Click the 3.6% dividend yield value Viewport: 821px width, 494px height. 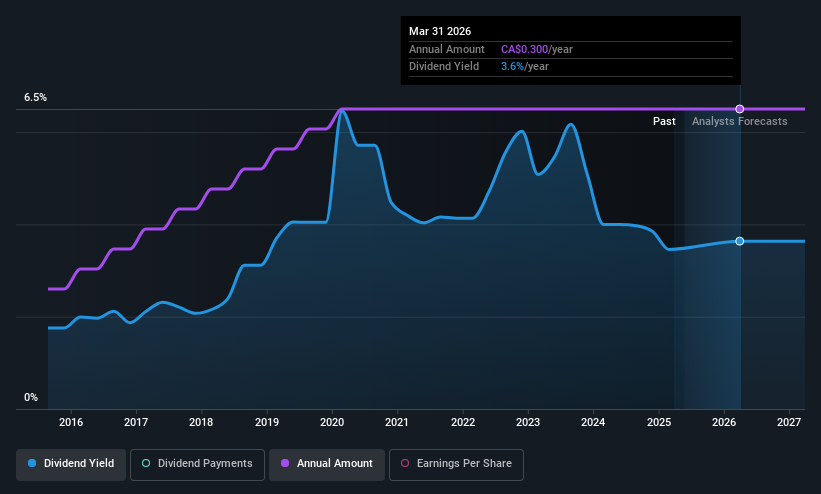512,67
